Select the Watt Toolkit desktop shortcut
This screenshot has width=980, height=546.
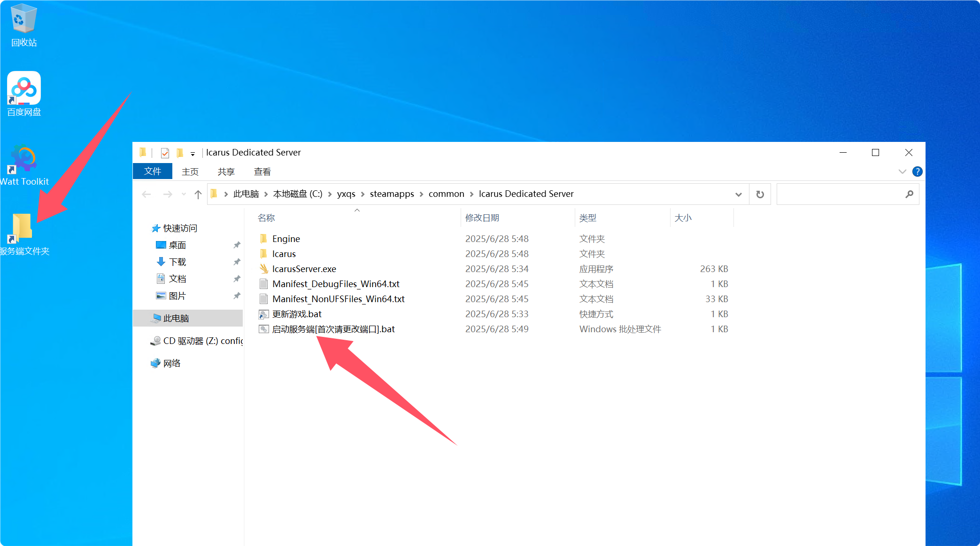pos(23,165)
